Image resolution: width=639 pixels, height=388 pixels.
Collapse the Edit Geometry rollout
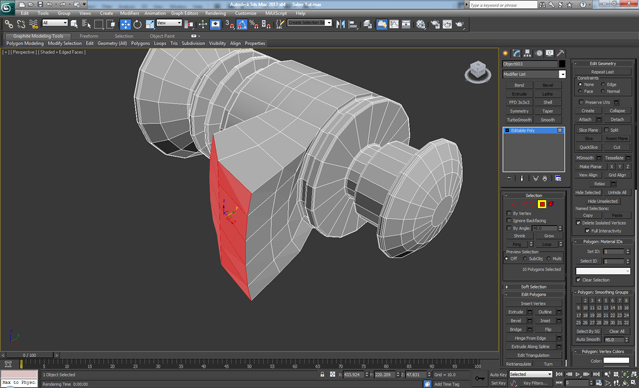[x=603, y=64]
